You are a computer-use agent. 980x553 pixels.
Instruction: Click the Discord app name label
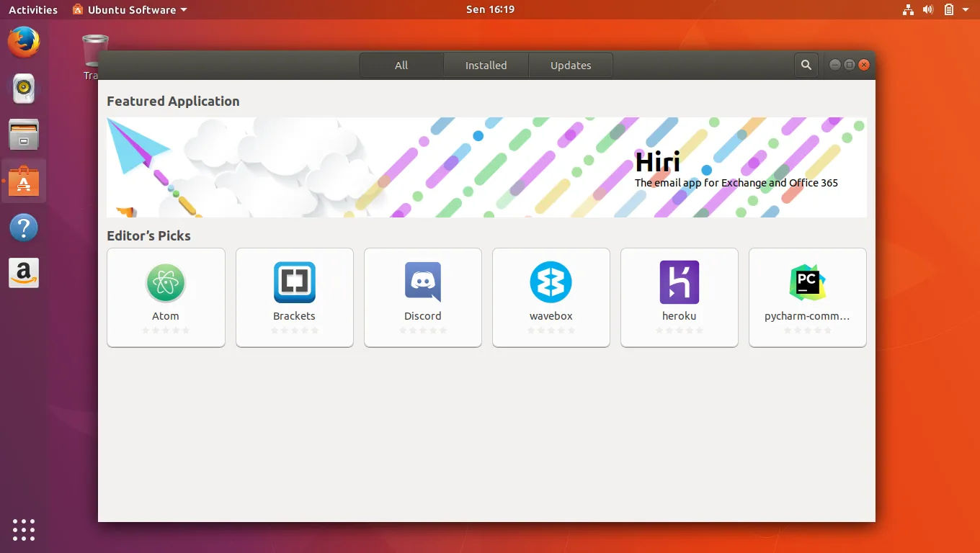pos(422,315)
